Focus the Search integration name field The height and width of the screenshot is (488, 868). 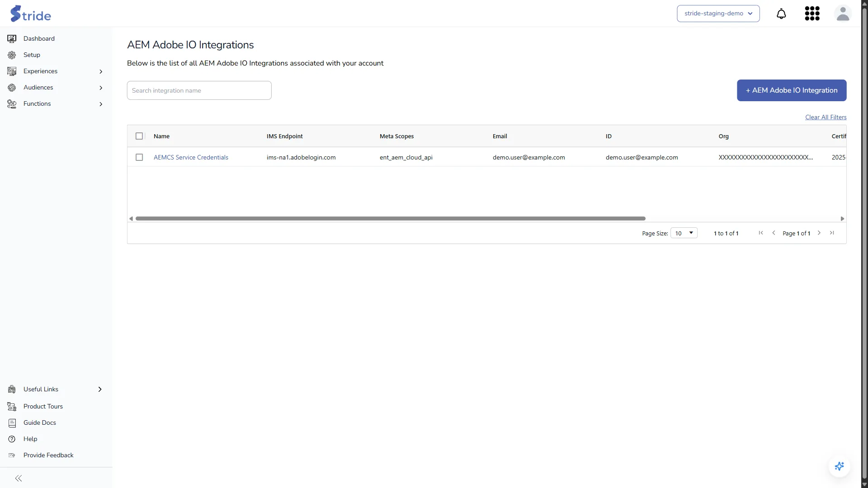(199, 90)
